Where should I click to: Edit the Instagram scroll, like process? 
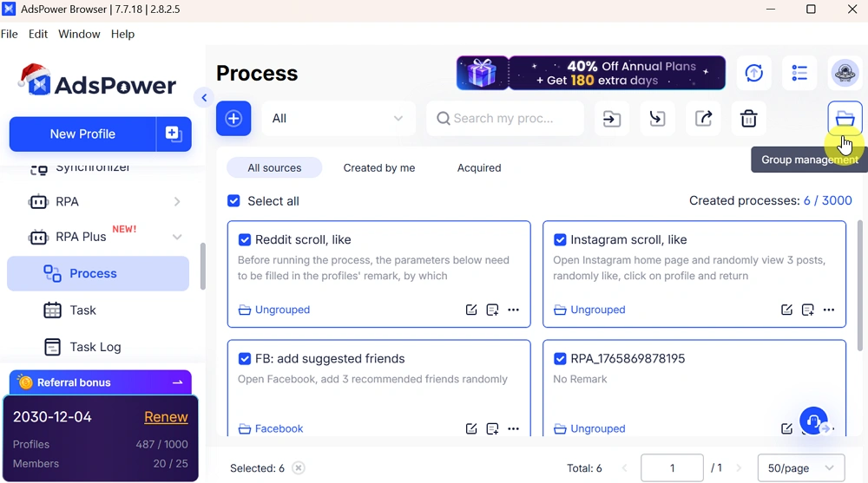[786, 310]
